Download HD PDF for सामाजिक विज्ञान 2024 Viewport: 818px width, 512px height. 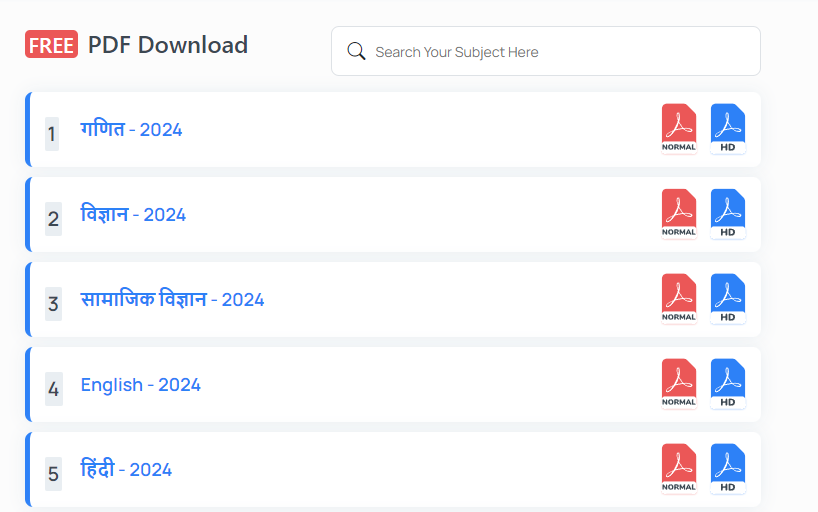(x=728, y=299)
